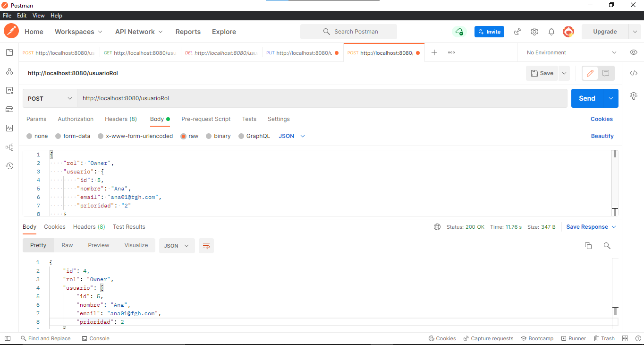Open the Mock Servers panel

[9, 109]
